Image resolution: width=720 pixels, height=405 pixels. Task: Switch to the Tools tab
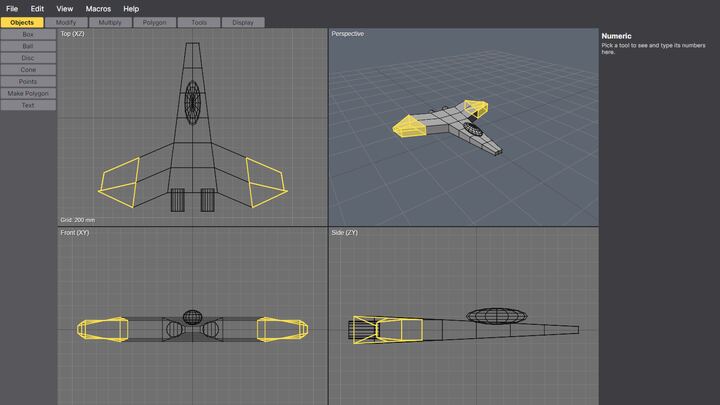pos(199,22)
